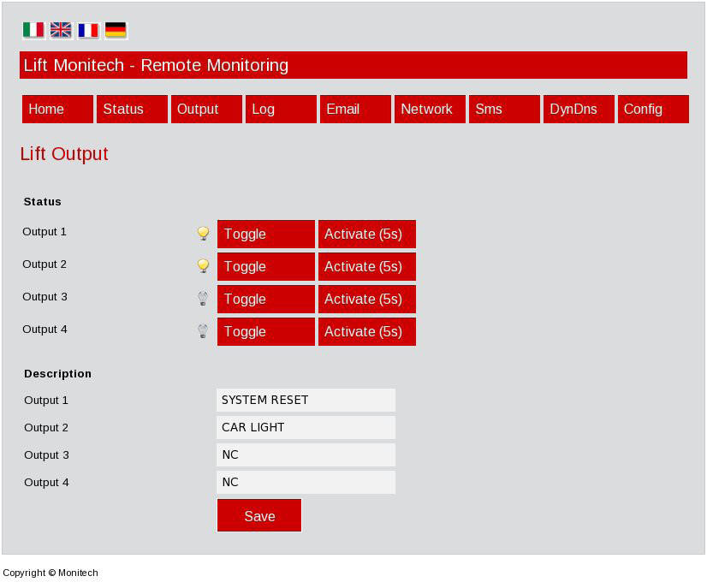Click Output 4 NC description field
Viewport: 707px width, 588px height.
(x=306, y=483)
